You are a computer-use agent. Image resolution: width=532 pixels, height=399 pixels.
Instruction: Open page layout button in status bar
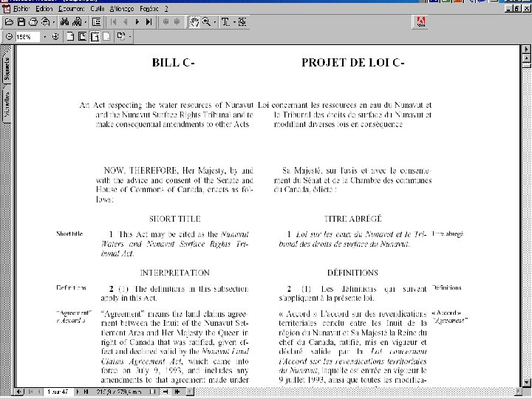click(x=153, y=392)
